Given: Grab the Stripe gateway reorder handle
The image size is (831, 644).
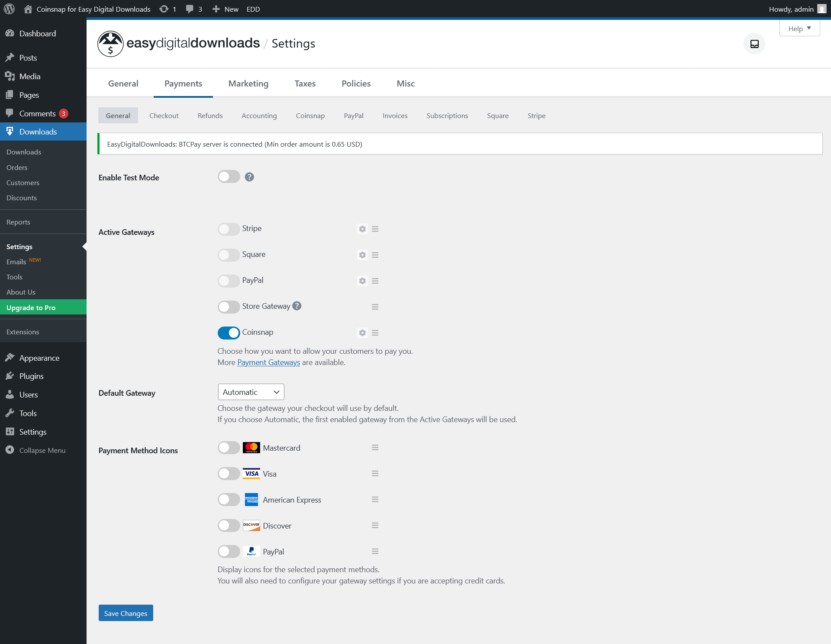Looking at the screenshot, I should pos(375,229).
